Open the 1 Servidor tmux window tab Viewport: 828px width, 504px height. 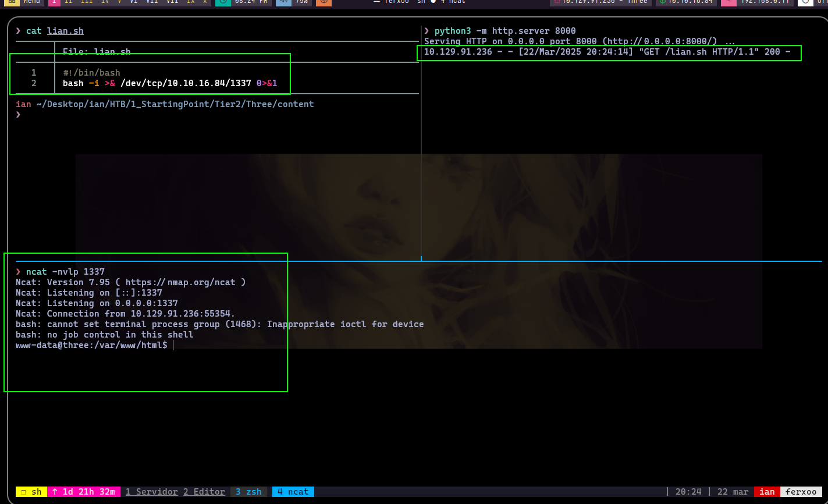[x=152, y=492]
